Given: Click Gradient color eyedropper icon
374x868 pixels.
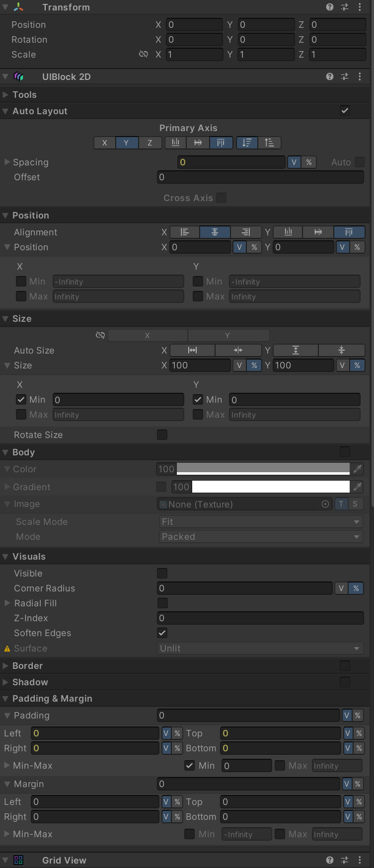Looking at the screenshot, I should tap(358, 487).
